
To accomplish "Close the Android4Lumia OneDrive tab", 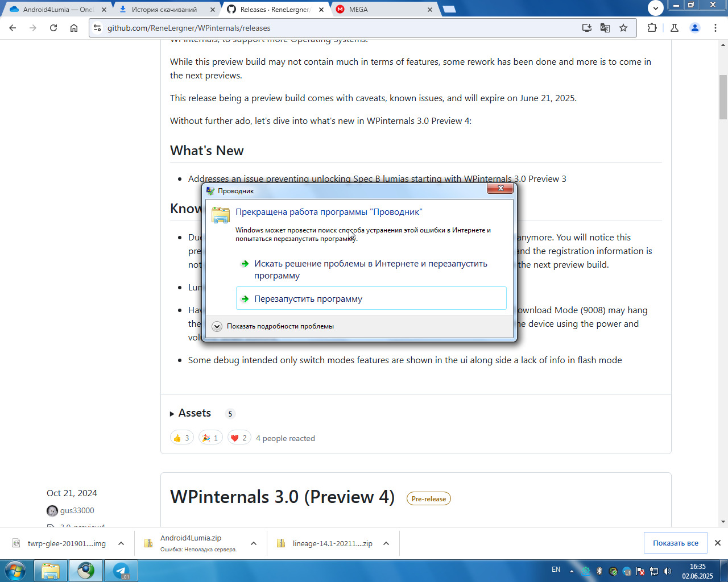I will 104,10.
